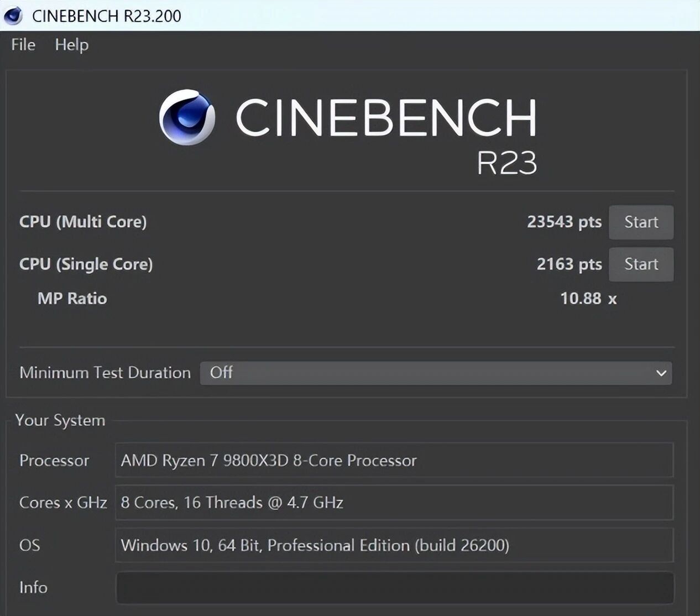Click the Your System group heading
Viewport: 700px width, 616px height.
pyautogui.click(x=60, y=420)
